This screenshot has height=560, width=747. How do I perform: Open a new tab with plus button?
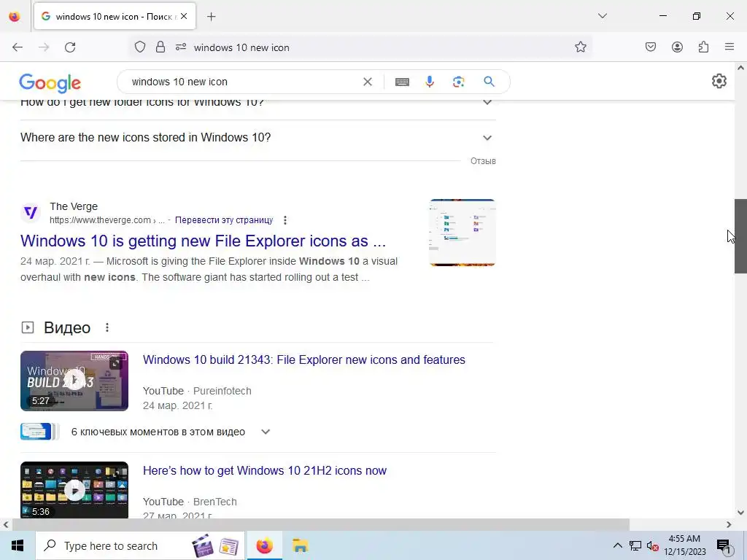pos(211,17)
